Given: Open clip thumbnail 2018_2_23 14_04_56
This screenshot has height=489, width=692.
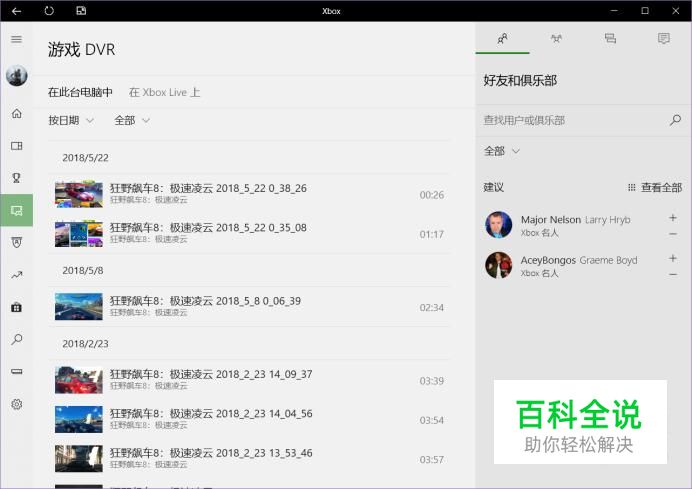Looking at the screenshot, I should coord(79,419).
